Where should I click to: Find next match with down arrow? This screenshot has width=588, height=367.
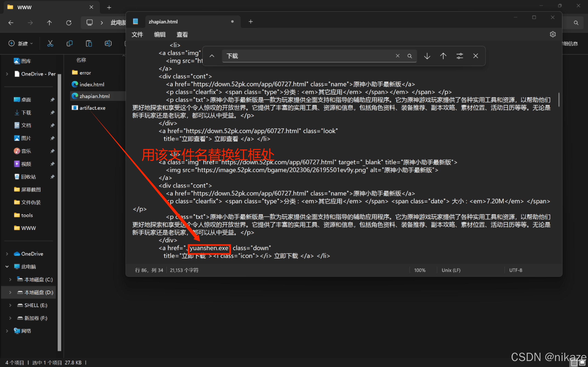tap(427, 56)
